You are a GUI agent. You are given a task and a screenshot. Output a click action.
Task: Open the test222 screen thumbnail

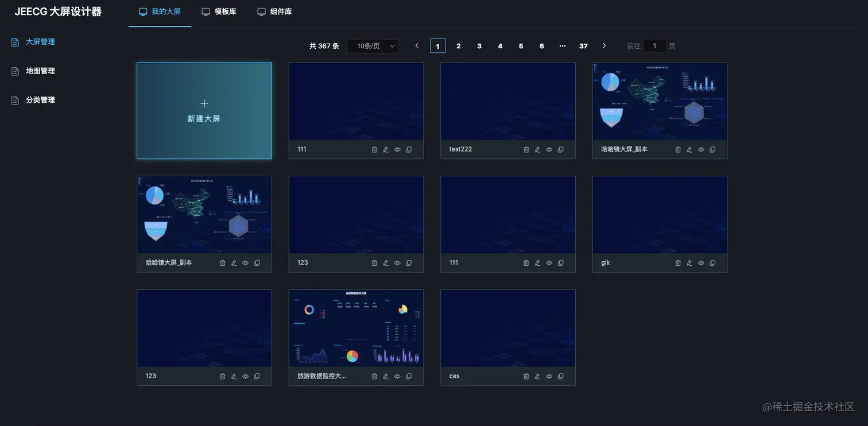click(x=508, y=102)
